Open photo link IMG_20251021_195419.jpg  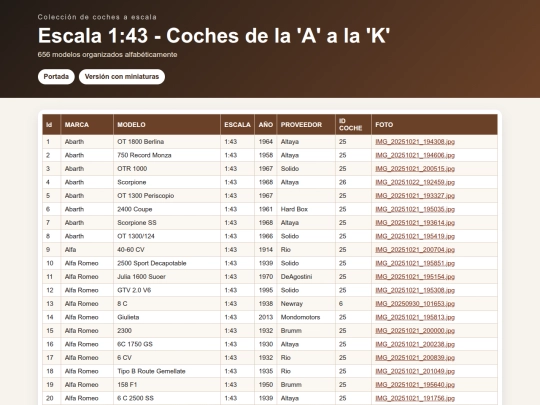click(415, 236)
